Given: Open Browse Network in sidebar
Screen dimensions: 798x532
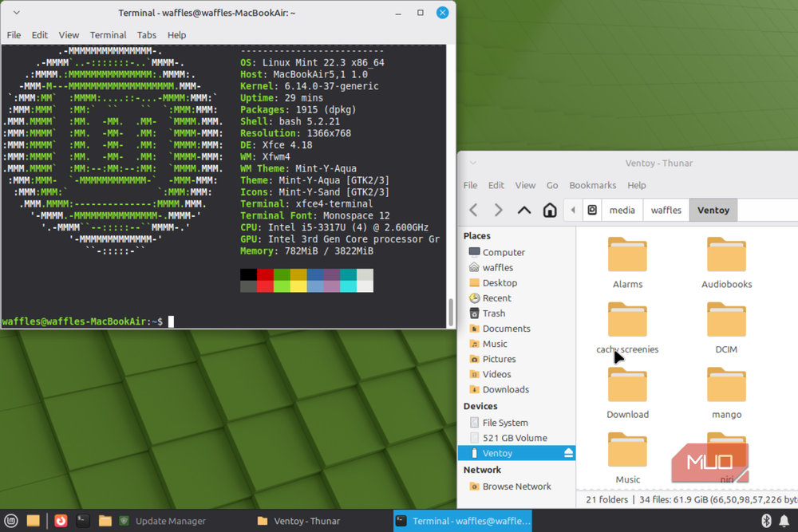Looking at the screenshot, I should pyautogui.click(x=516, y=487).
